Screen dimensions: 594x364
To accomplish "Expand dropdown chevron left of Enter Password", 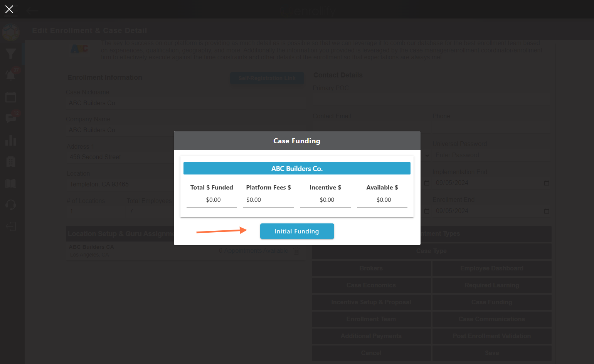I will click(x=427, y=156).
